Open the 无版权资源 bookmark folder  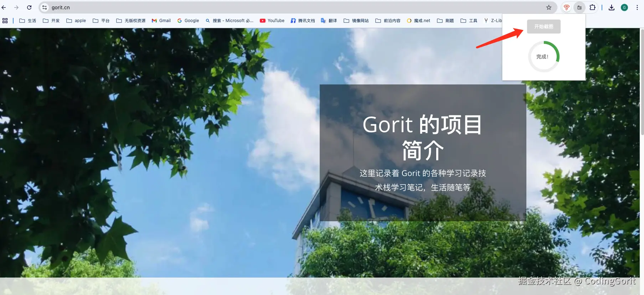(131, 21)
